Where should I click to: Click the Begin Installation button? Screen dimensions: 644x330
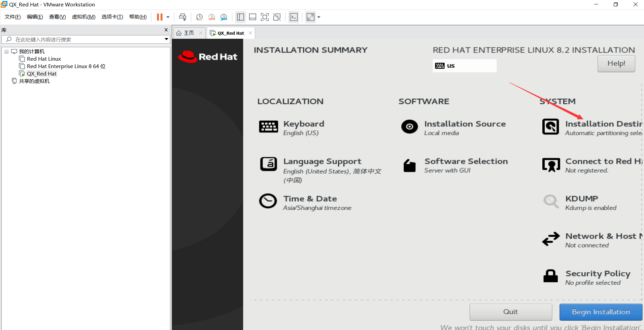click(601, 312)
